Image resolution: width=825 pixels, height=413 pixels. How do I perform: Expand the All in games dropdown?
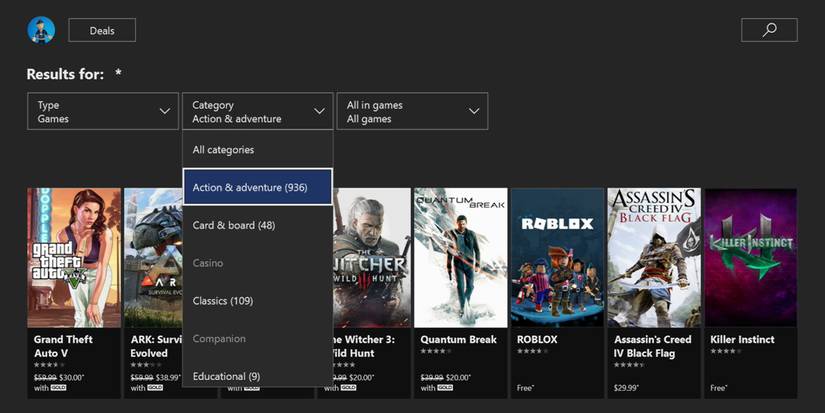click(x=412, y=111)
